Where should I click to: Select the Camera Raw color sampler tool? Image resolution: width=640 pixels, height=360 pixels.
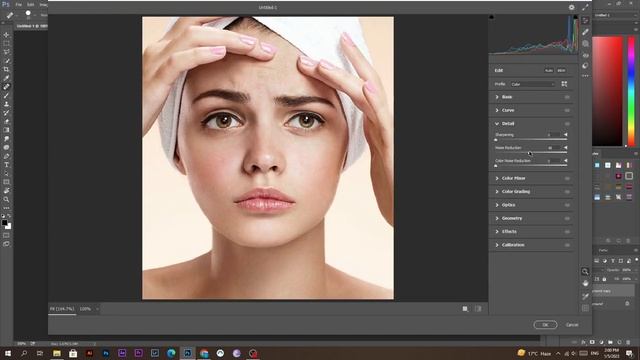click(x=585, y=296)
